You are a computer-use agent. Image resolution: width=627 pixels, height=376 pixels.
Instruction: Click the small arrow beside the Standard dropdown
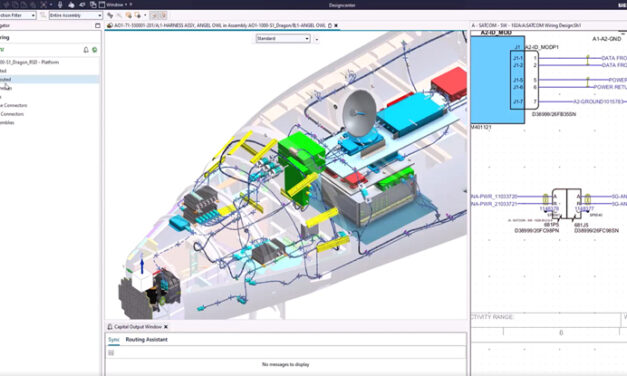click(x=317, y=39)
